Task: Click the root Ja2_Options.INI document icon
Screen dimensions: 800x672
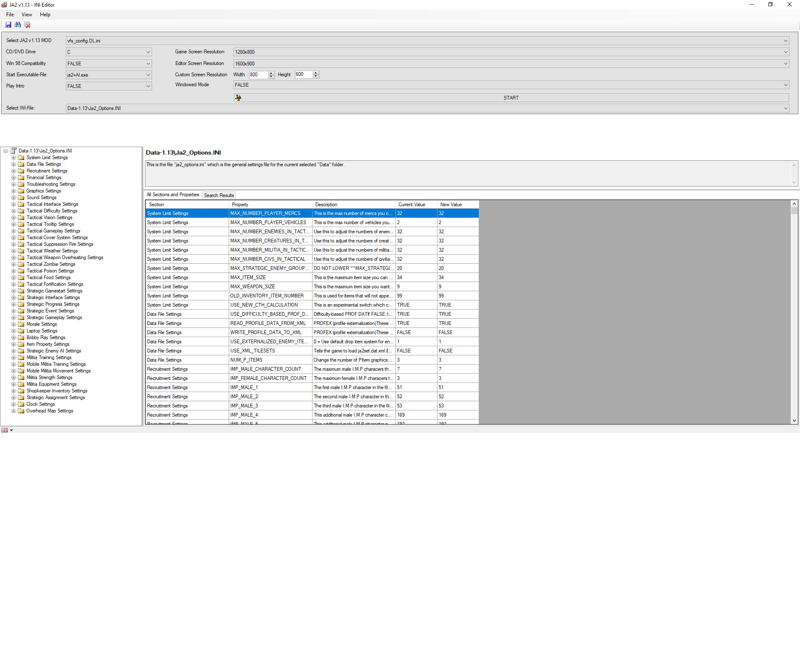Action: click(x=13, y=151)
